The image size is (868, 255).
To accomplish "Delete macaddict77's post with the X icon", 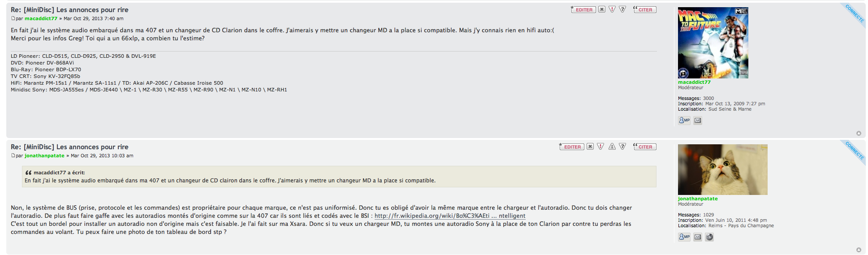I will click(x=602, y=9).
